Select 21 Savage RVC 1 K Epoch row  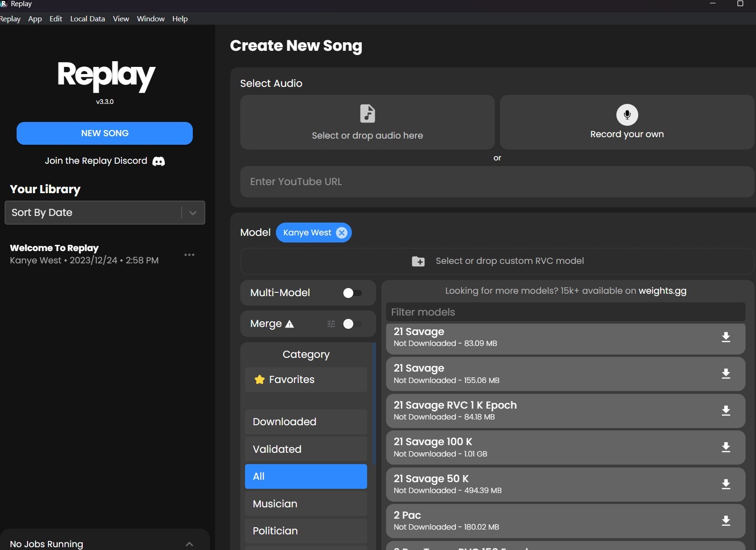[x=566, y=411]
